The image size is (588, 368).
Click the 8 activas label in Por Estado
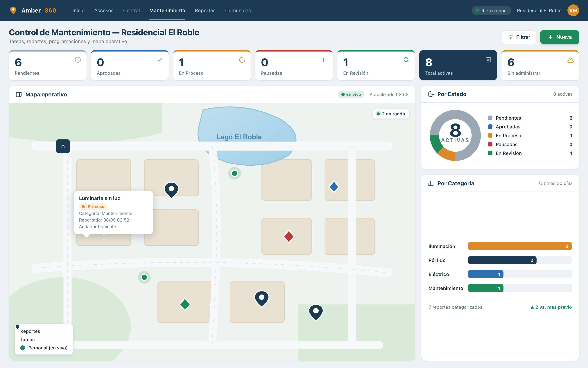[563, 94]
